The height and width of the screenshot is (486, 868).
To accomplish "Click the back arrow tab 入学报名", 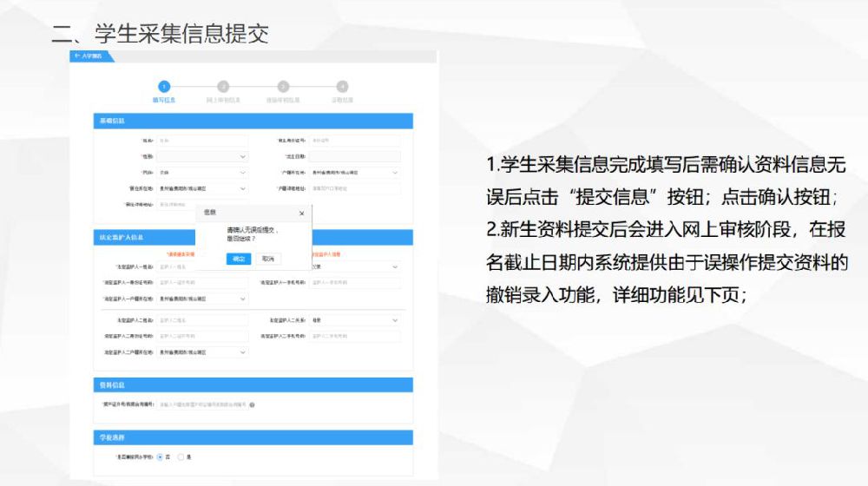I will coord(91,56).
